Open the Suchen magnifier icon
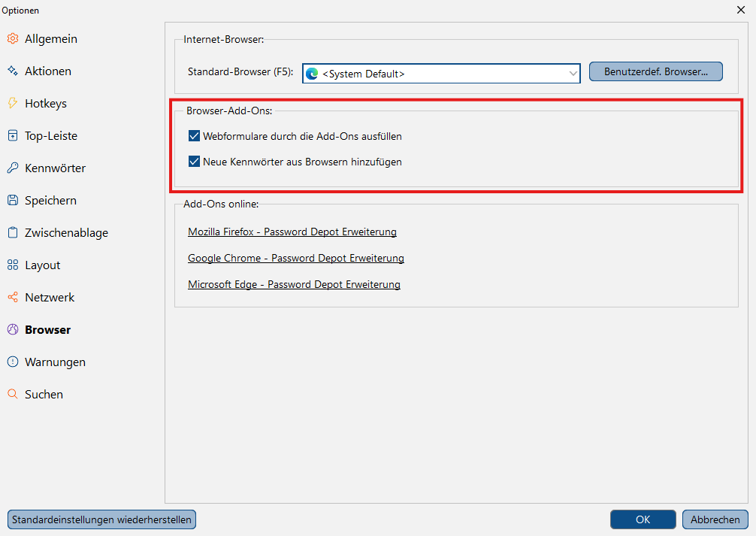The width and height of the screenshot is (756, 536). tap(13, 394)
